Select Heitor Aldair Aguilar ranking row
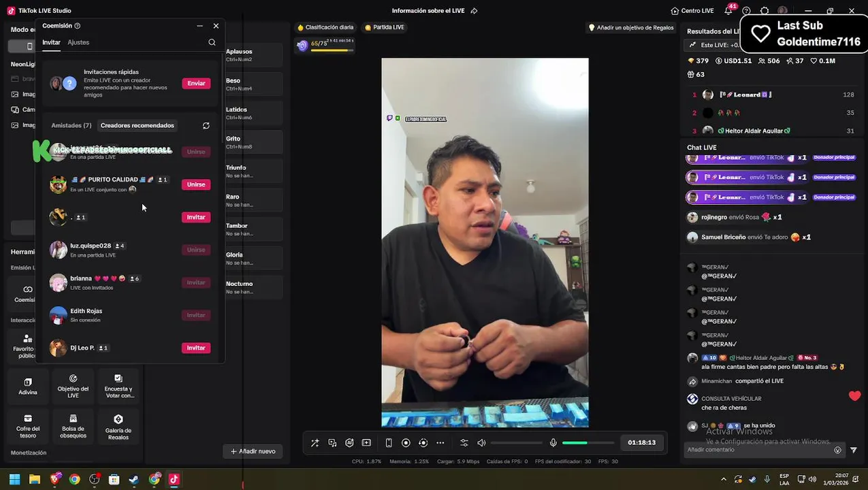The width and height of the screenshot is (868, 490). [773, 131]
